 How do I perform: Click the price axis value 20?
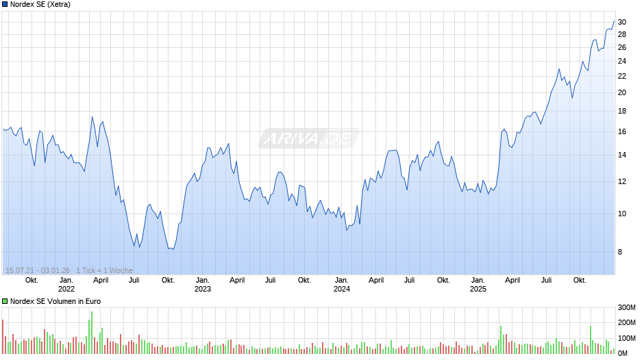point(622,93)
